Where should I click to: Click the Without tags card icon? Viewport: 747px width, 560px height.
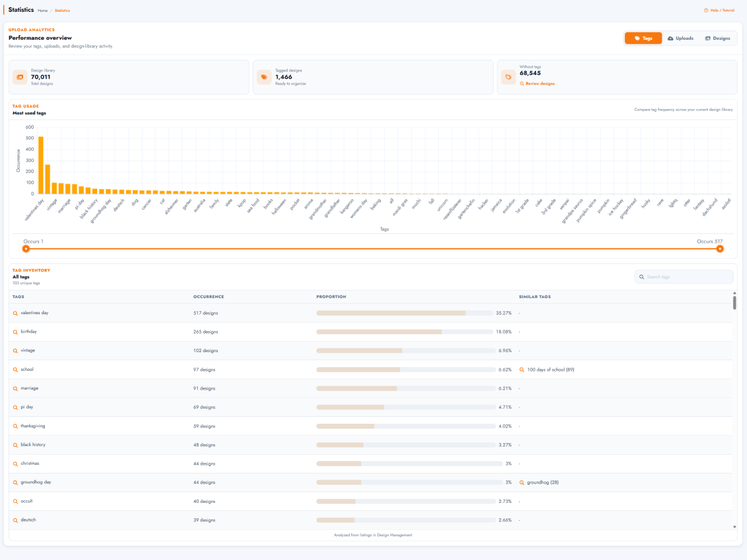click(x=509, y=77)
